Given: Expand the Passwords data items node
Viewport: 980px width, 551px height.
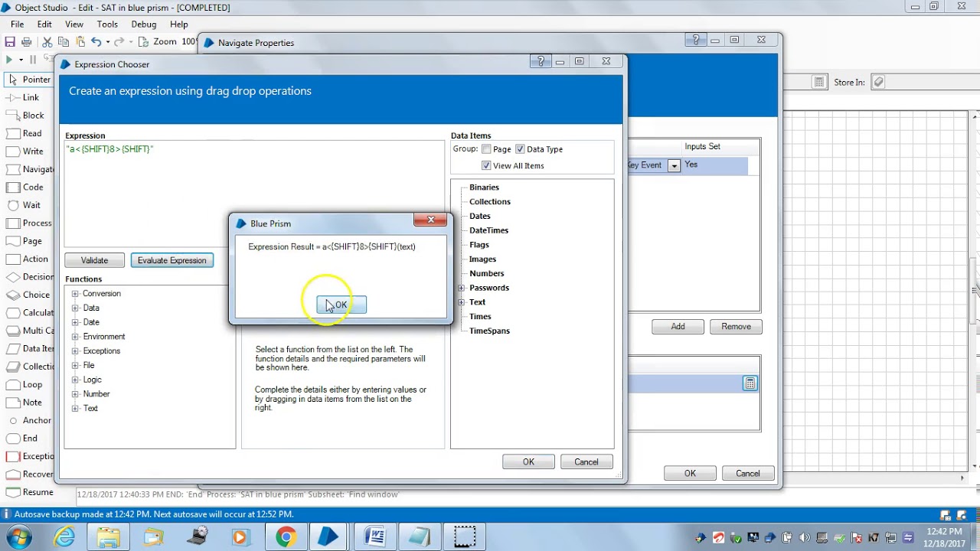Looking at the screenshot, I should pyautogui.click(x=462, y=288).
